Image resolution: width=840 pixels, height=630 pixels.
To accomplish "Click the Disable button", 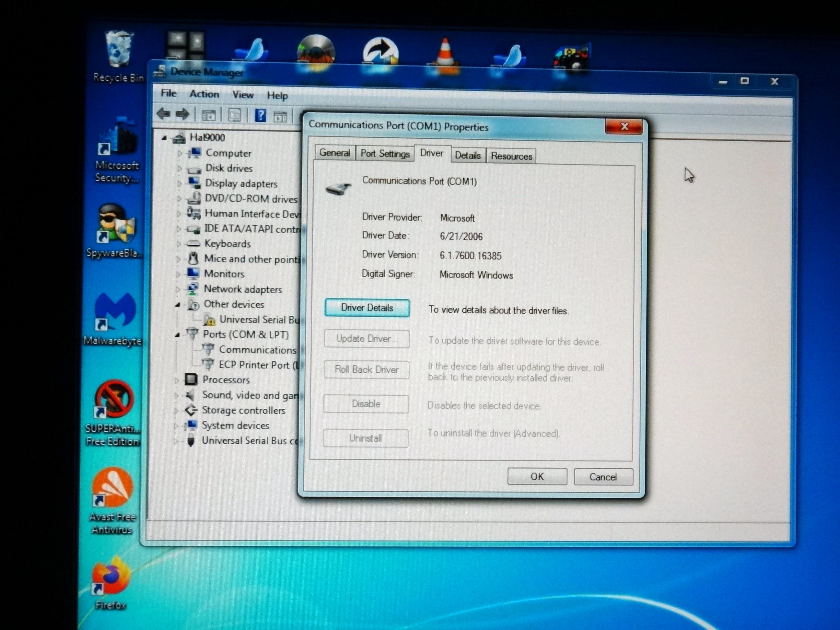I will [x=366, y=404].
